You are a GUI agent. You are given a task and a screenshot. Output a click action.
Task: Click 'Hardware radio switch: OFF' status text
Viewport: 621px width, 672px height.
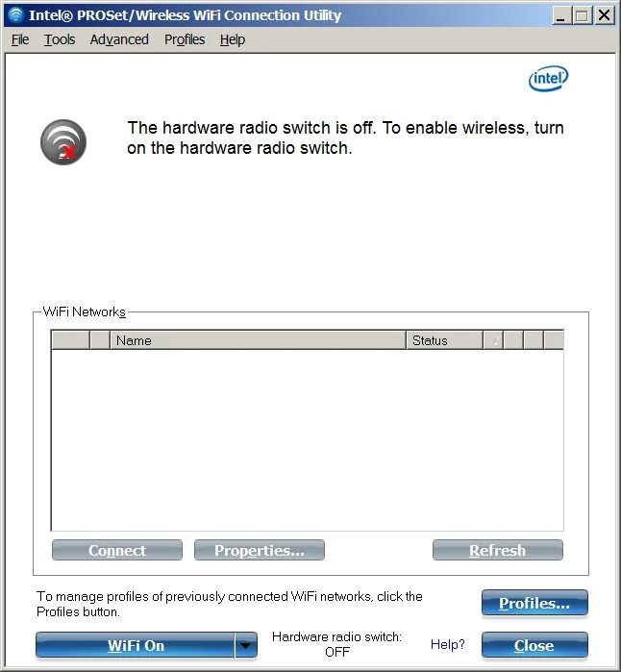point(336,644)
